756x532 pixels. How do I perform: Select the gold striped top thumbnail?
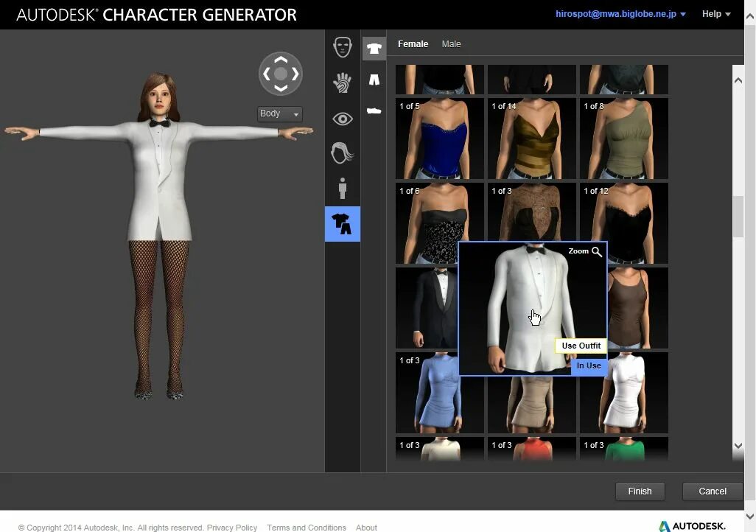[x=532, y=139]
